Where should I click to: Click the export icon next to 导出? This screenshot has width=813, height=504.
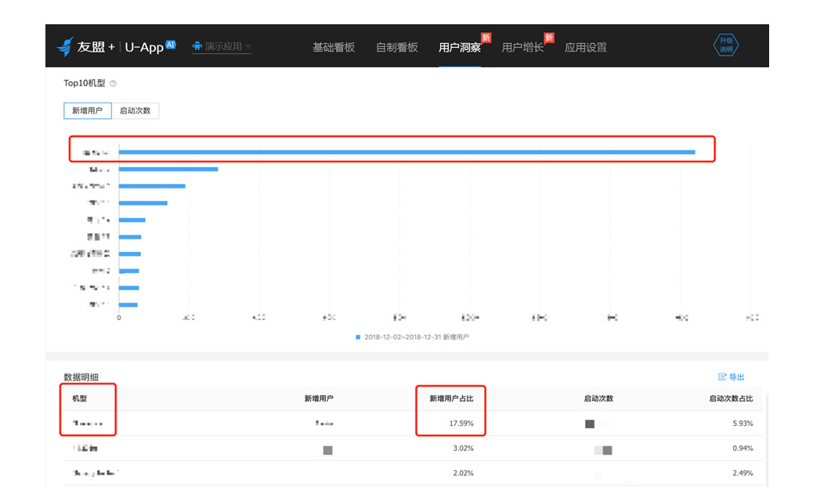coord(721,376)
